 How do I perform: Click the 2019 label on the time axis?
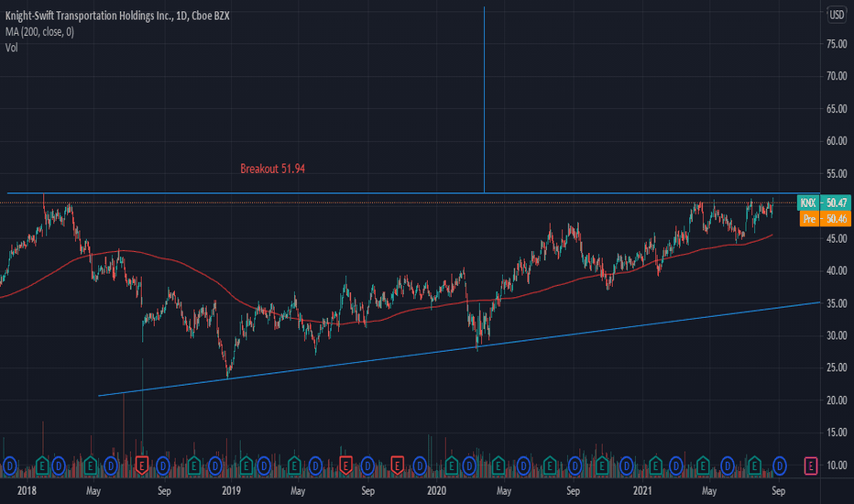click(x=232, y=491)
